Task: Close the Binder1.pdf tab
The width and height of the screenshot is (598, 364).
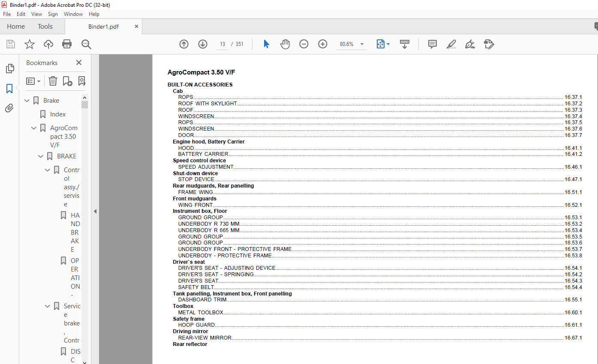Action: pos(136,27)
